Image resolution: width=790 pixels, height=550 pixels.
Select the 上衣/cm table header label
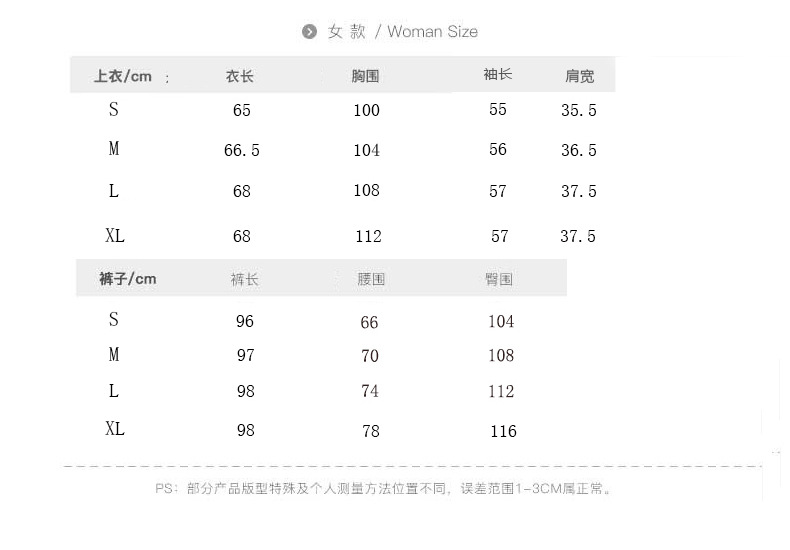point(122,76)
